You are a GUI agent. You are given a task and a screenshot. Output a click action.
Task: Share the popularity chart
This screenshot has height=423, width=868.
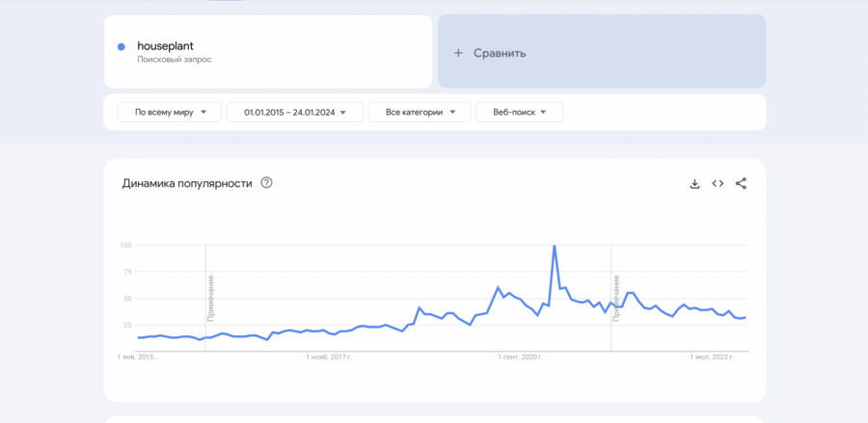(x=741, y=184)
